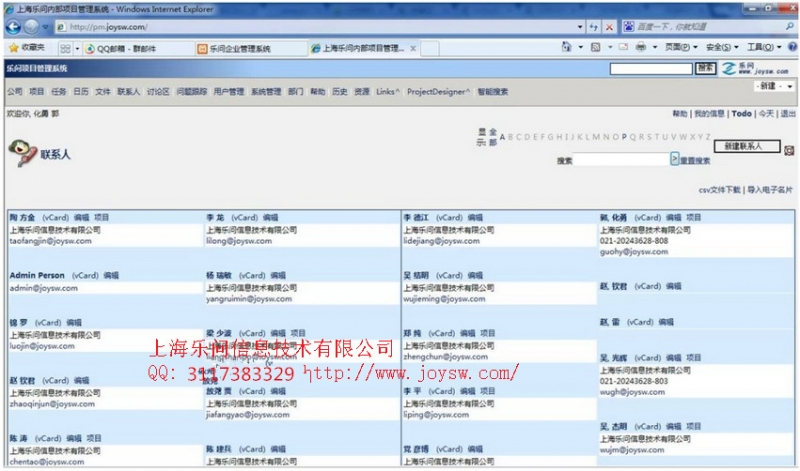
Task: Open the blank new tab button
Action: 430,48
